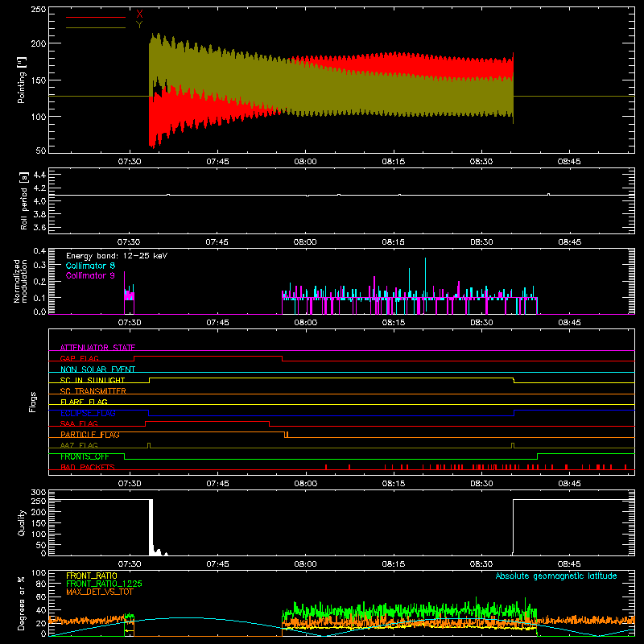
Task: Select the SAA_FLAG label
Action: [79, 423]
